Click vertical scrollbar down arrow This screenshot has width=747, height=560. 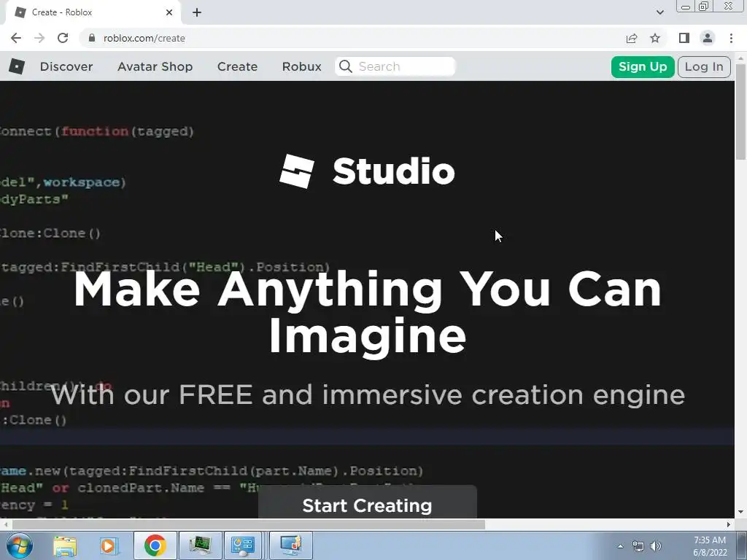[741, 513]
